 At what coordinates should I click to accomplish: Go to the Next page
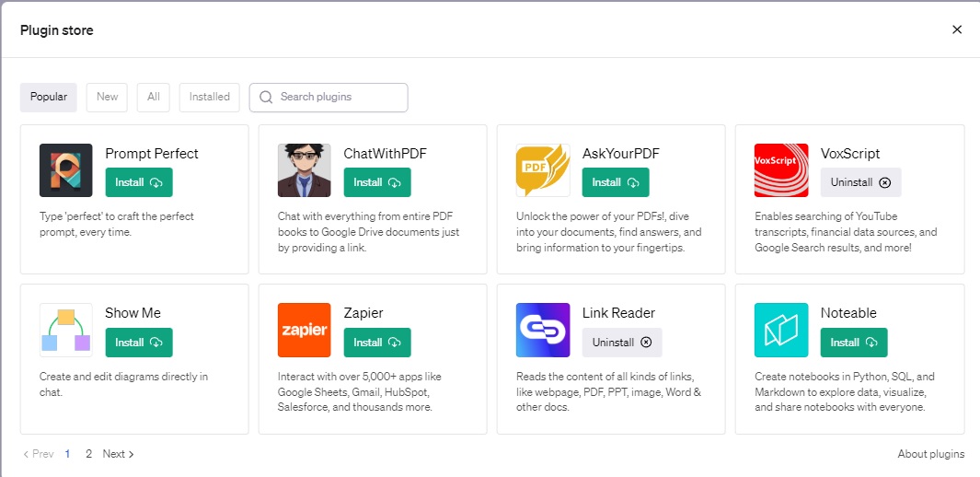[119, 454]
